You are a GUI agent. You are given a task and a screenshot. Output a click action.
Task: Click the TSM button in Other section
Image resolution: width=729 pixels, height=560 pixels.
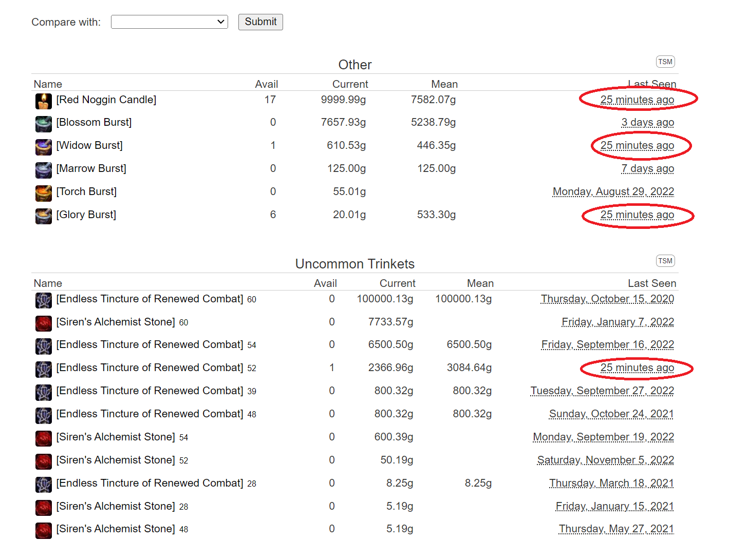tap(665, 62)
